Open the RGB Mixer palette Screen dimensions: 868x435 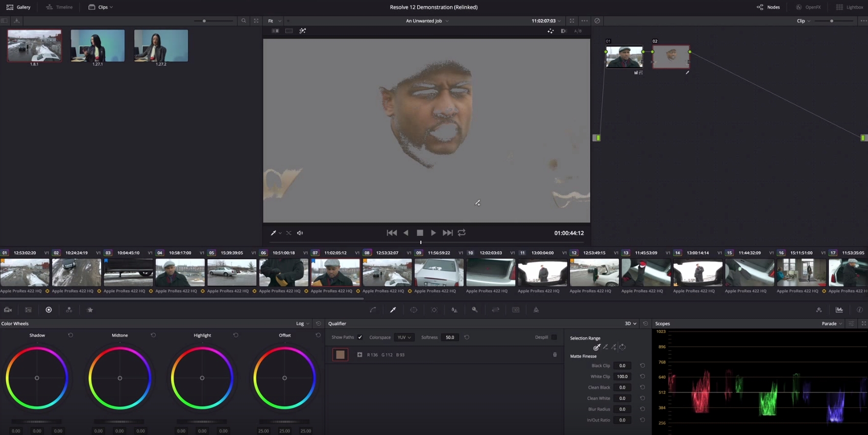click(69, 310)
